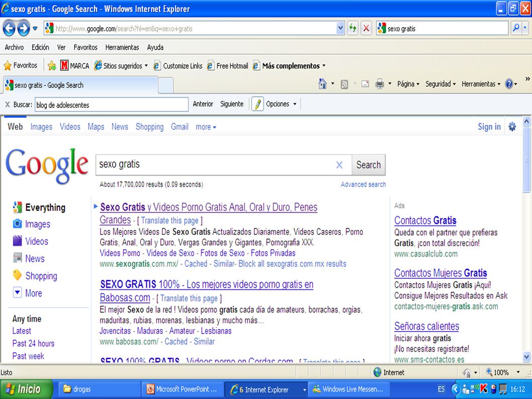Viewport: 532px width, 399px height.
Task: Open the Edición menu
Action: [40, 47]
